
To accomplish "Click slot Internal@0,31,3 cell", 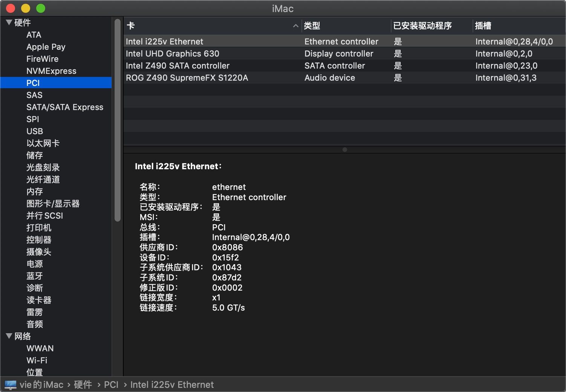I will click(x=506, y=78).
